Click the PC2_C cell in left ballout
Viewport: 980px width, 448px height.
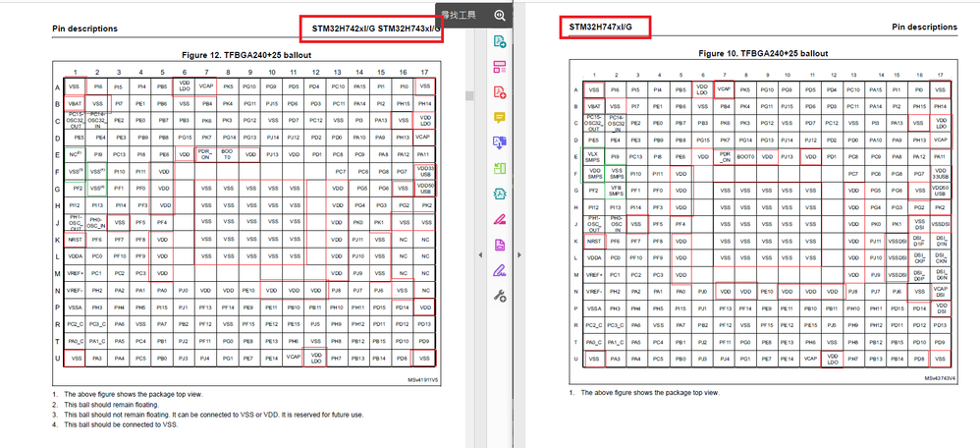[x=75, y=324]
